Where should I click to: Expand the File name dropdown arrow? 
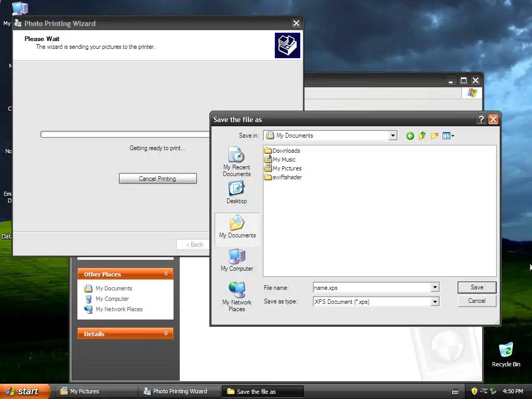[x=435, y=288]
